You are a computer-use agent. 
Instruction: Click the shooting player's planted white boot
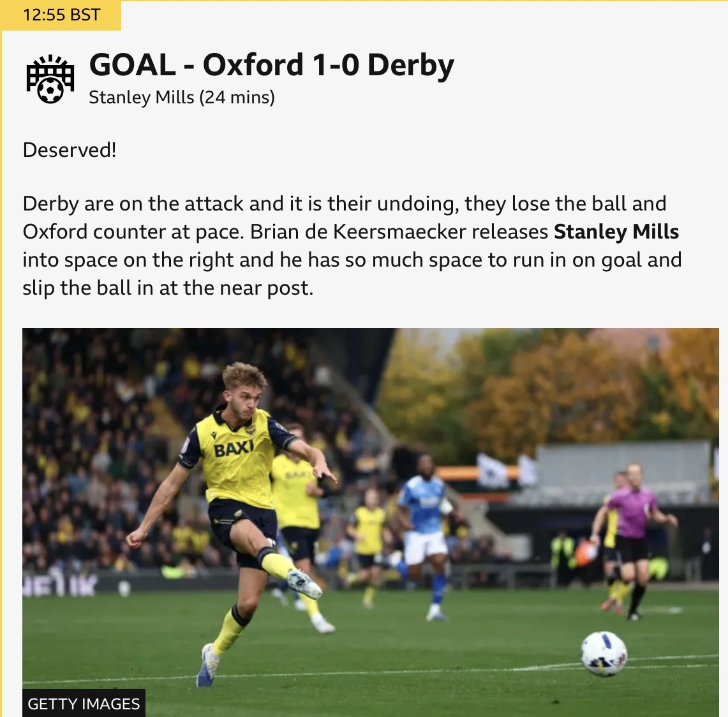point(207,665)
